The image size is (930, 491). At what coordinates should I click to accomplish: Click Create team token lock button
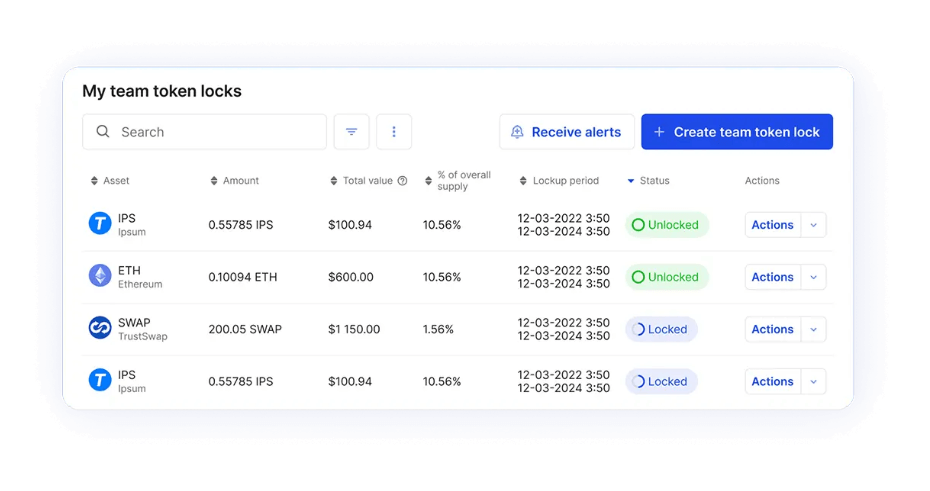point(737,132)
